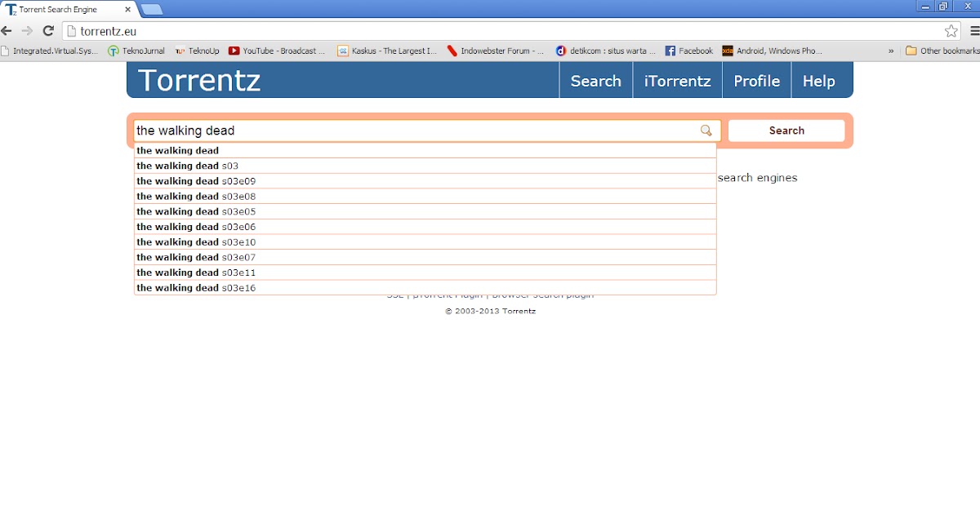
Task: Open the iTorrentz menu item
Action: click(678, 81)
